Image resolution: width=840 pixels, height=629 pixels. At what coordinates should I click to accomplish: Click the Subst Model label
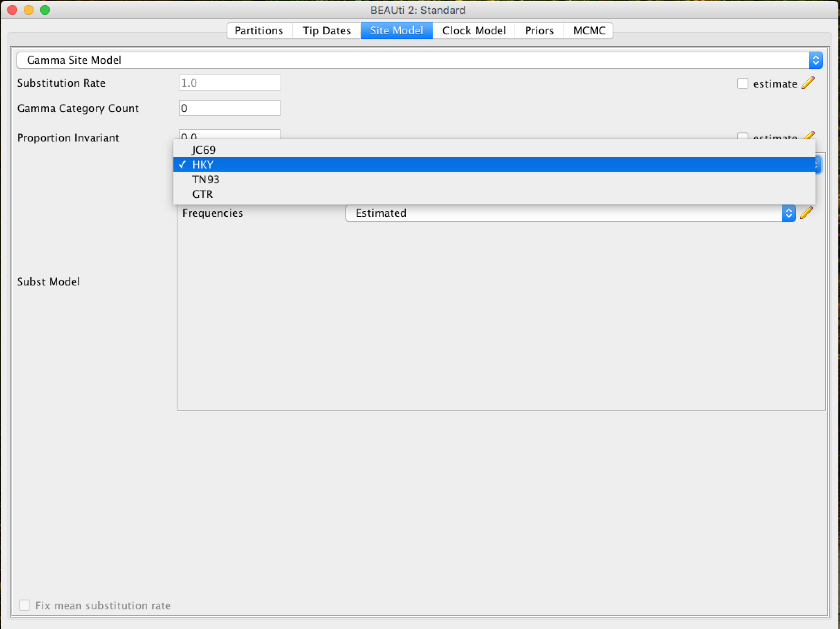pos(48,282)
